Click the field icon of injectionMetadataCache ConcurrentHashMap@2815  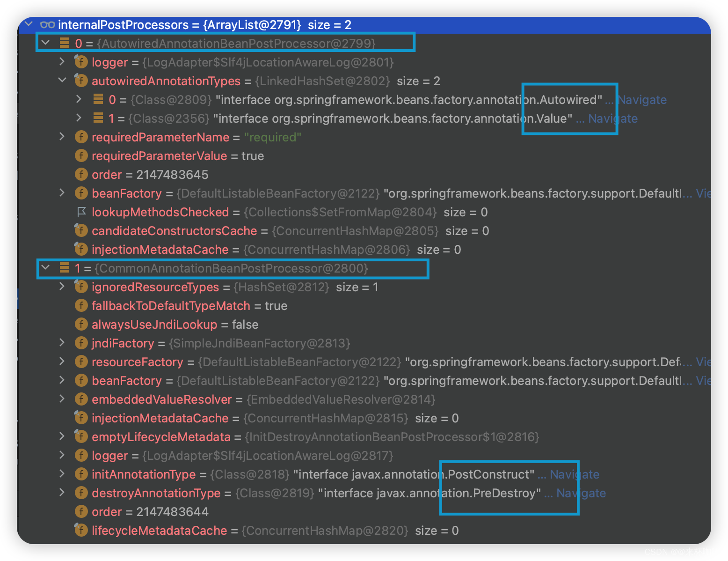click(81, 418)
